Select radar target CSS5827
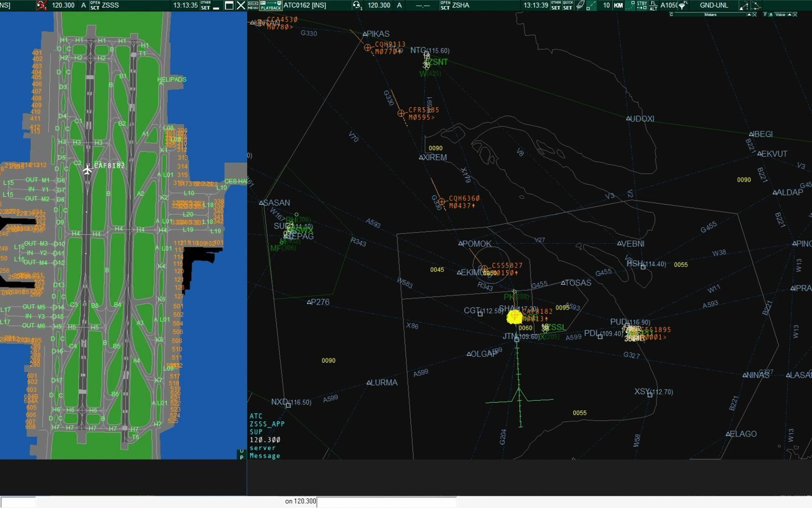 coord(484,269)
